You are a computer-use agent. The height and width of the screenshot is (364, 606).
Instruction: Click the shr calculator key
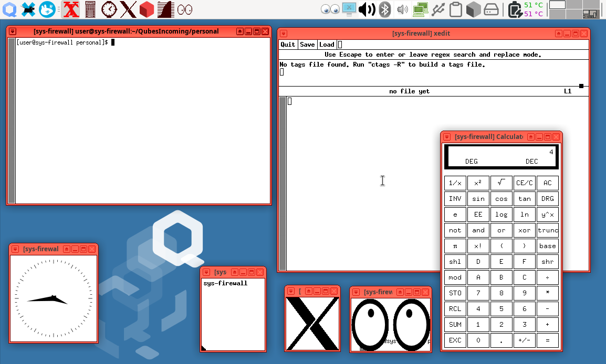point(548,262)
